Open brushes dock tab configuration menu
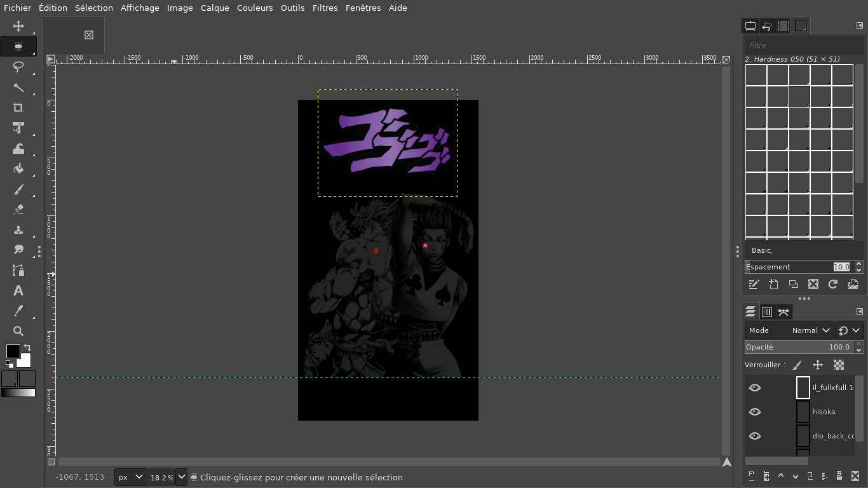 coord(860,25)
